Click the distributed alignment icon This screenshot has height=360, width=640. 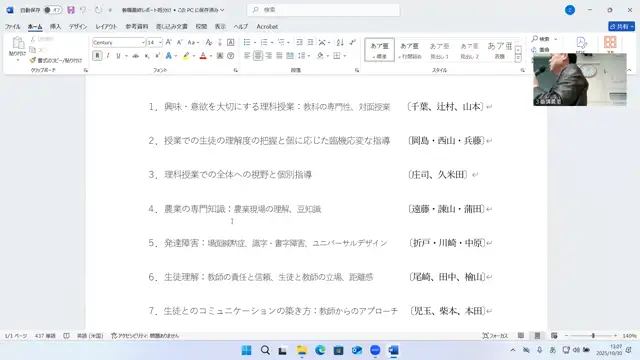click(290, 56)
